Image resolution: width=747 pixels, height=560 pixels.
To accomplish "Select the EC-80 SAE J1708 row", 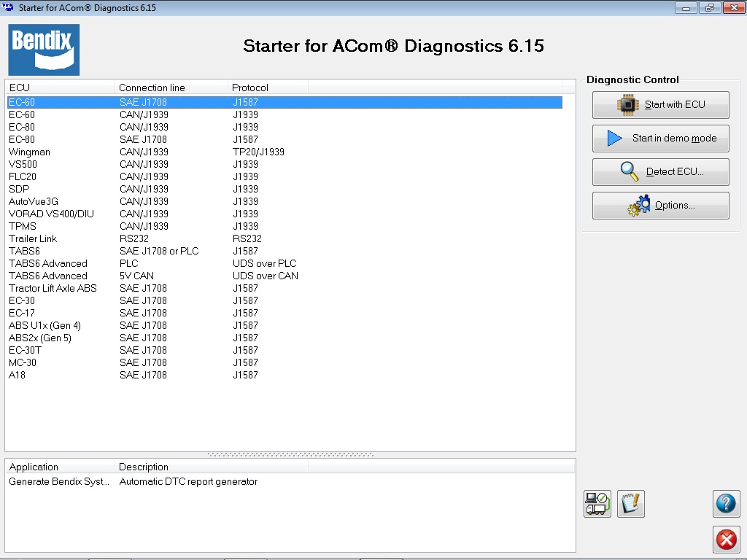I will [285, 139].
